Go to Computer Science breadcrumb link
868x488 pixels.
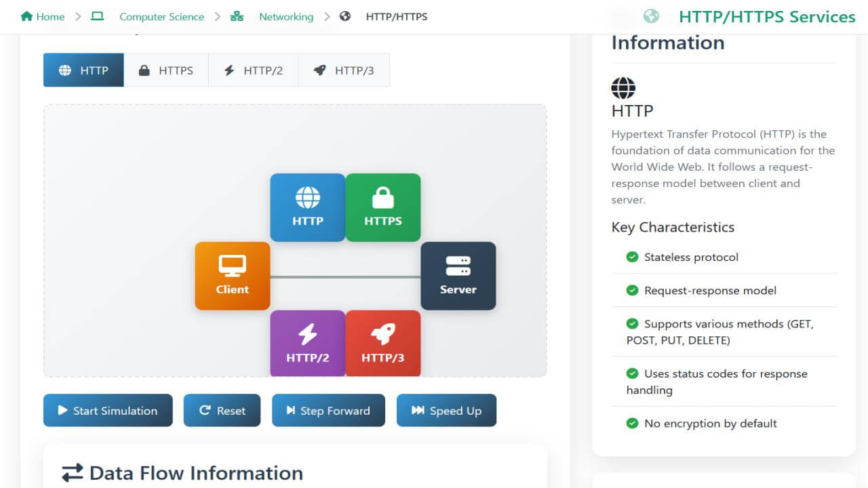[161, 16]
